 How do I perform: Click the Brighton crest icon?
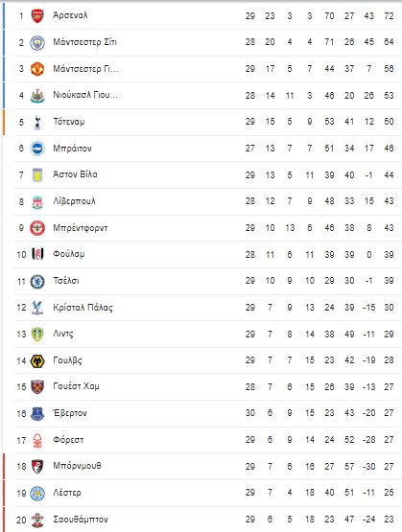tap(37, 149)
